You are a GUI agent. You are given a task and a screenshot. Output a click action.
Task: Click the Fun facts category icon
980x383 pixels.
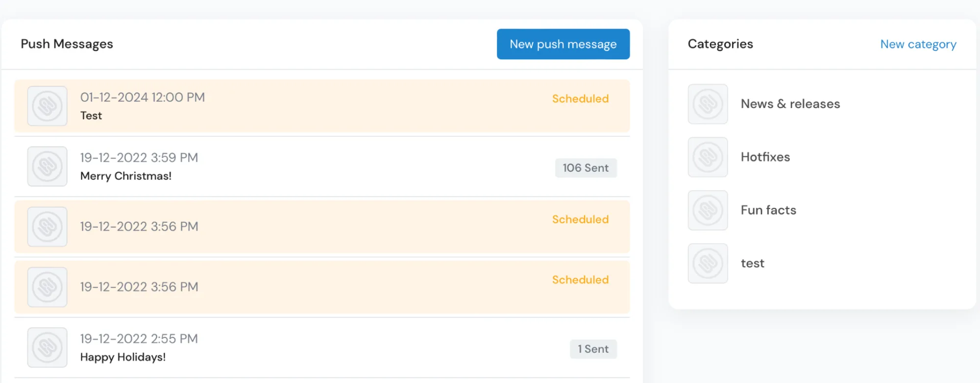[x=708, y=210]
